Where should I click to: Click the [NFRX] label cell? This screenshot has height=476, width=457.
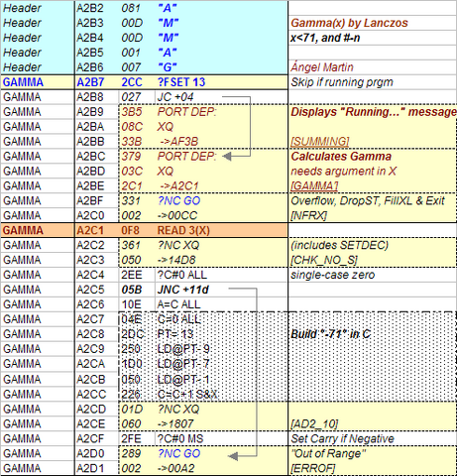click(308, 215)
